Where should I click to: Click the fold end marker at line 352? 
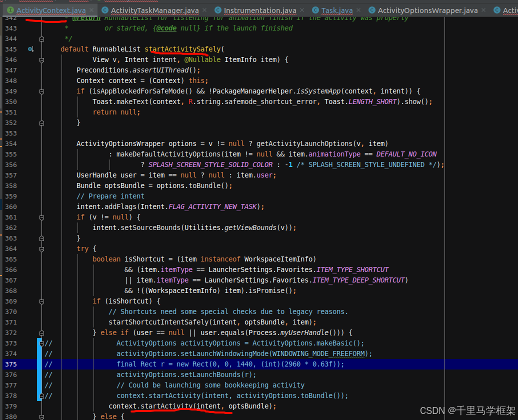tap(41, 123)
